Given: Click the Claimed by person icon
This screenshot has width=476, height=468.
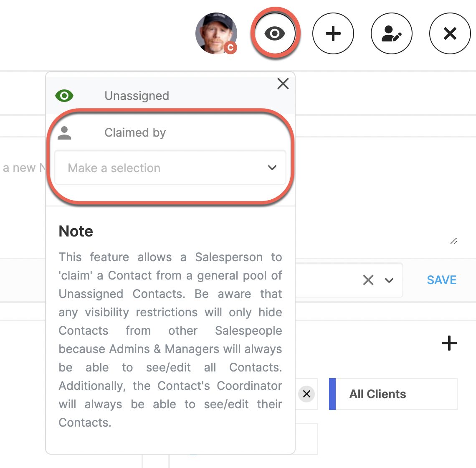Looking at the screenshot, I should pos(64,133).
